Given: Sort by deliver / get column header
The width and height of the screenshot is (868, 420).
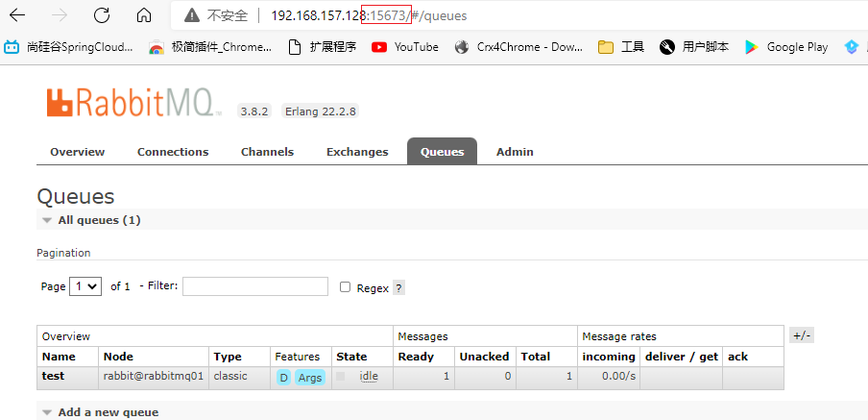Looking at the screenshot, I should point(682,357).
